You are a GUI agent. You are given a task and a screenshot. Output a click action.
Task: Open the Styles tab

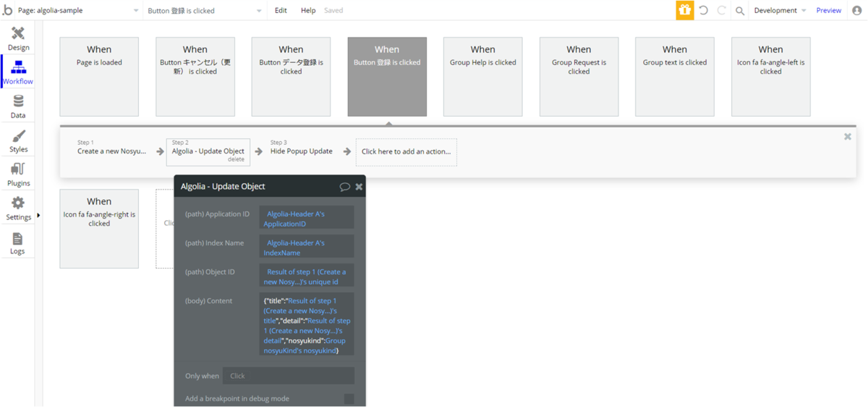point(18,140)
